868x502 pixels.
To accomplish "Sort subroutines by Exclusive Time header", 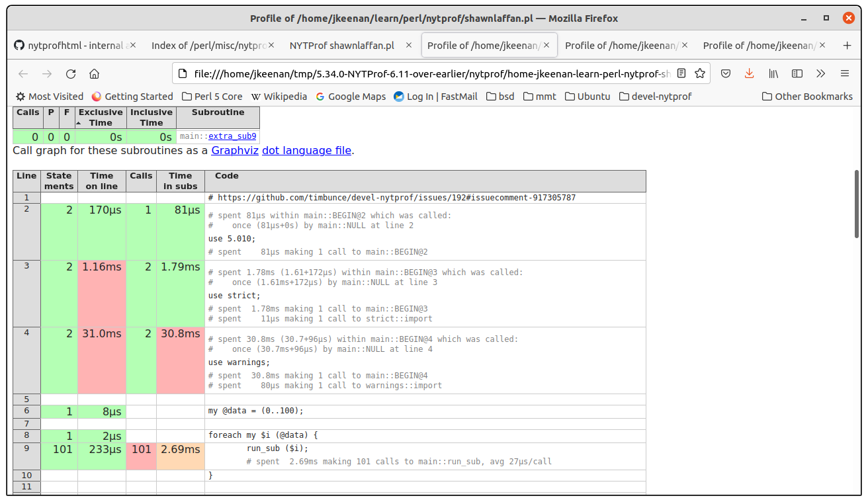I will click(101, 117).
